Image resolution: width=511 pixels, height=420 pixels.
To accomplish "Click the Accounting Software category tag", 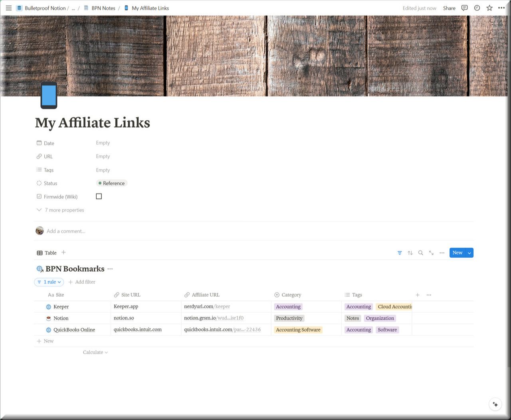I will 298,330.
